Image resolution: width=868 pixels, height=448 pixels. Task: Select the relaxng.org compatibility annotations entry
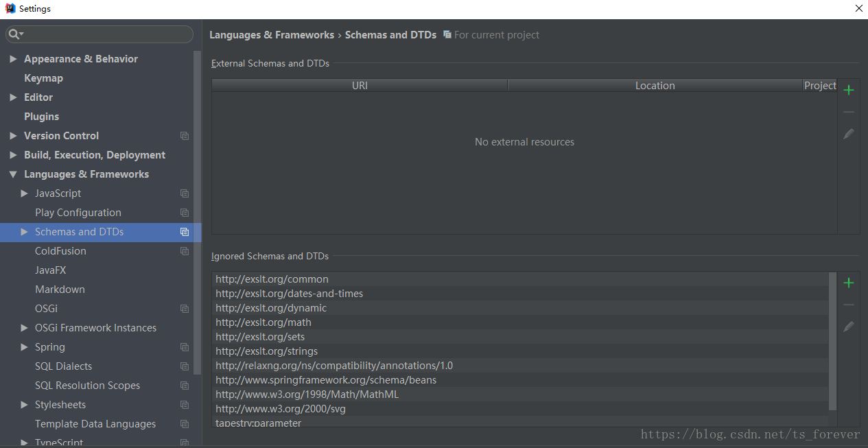click(x=520, y=366)
